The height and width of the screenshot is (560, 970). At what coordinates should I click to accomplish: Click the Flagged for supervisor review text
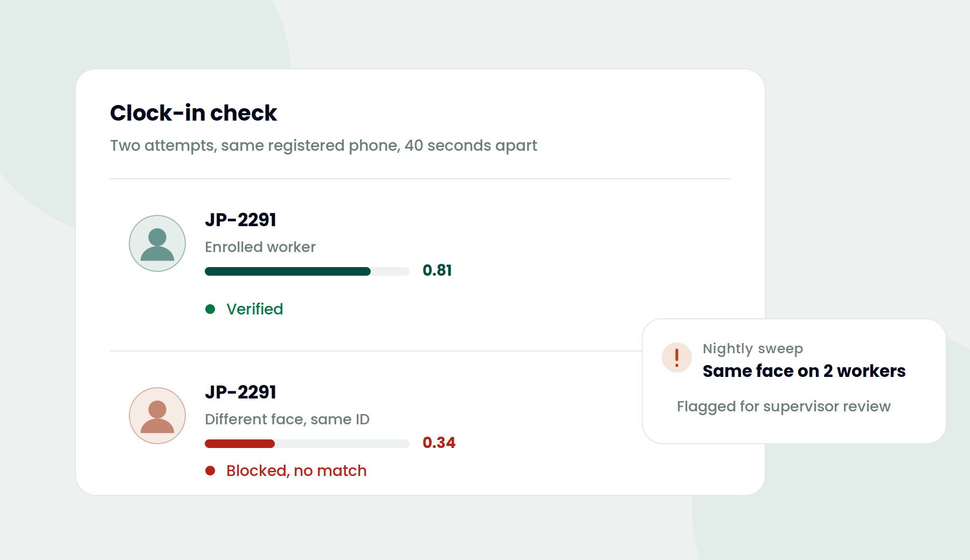(784, 406)
